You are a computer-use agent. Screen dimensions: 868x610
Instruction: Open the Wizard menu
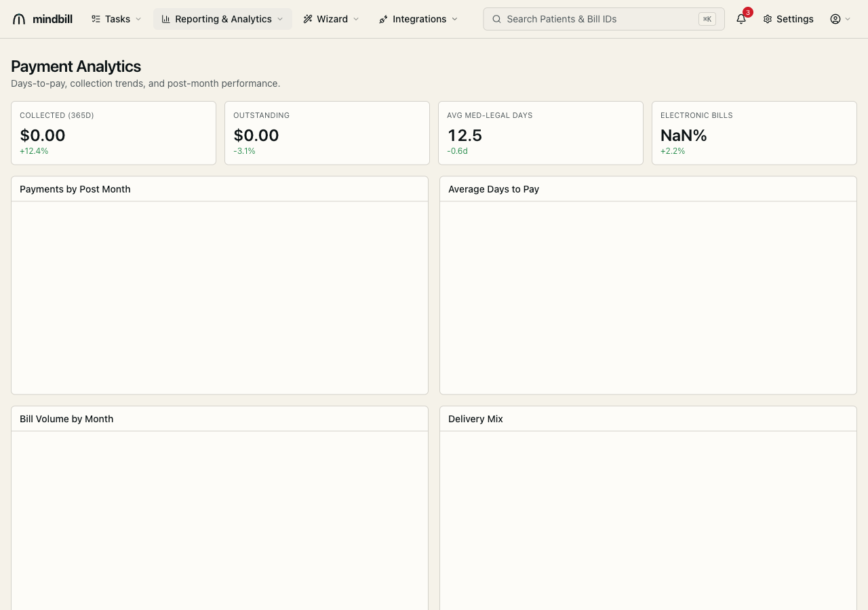[331, 19]
